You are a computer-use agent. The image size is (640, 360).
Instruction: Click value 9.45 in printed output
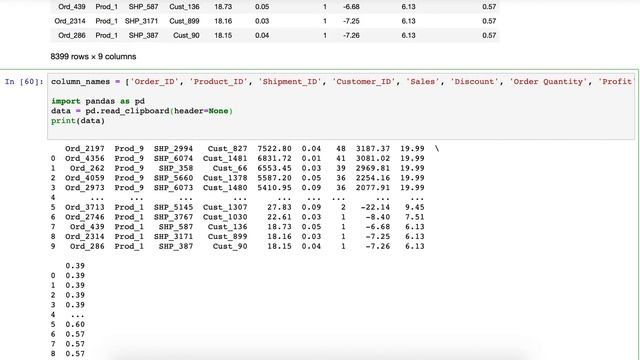pos(415,207)
